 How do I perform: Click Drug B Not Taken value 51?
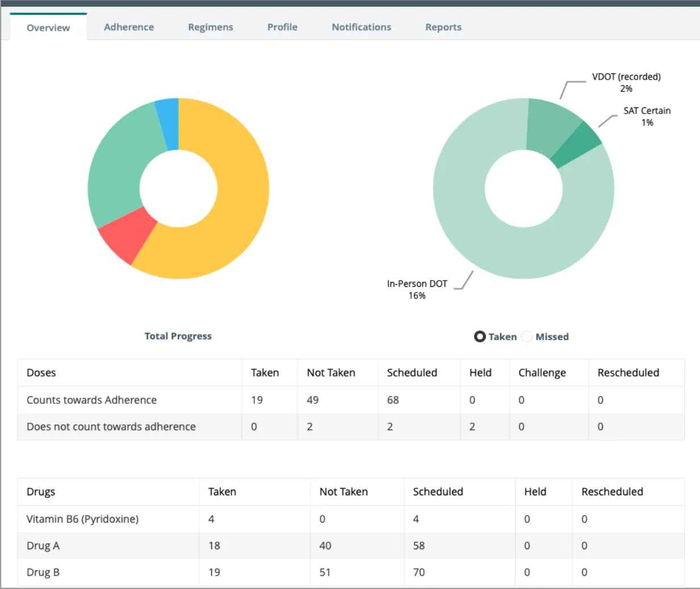(325, 572)
